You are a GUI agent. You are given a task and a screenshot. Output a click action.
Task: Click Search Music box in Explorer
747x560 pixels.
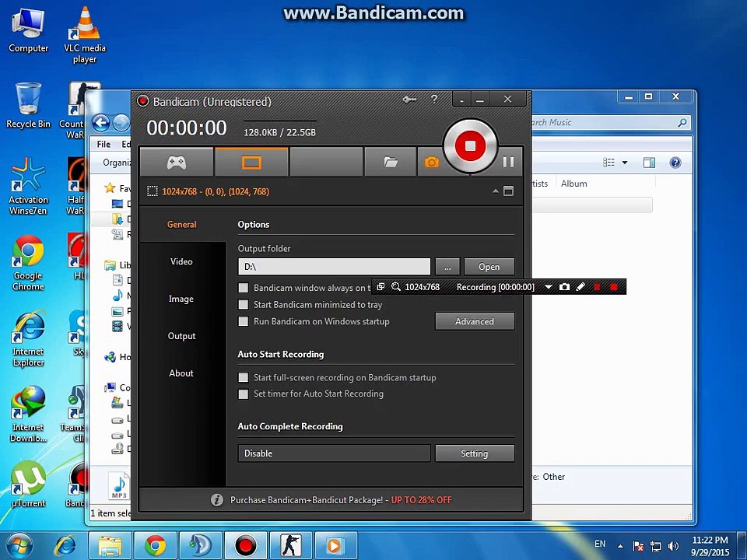click(610, 122)
